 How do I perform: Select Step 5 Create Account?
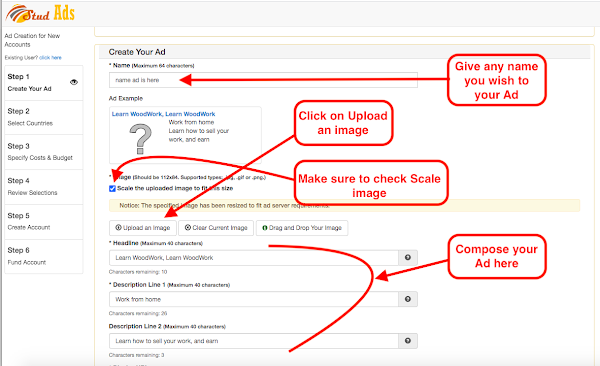tap(44, 222)
